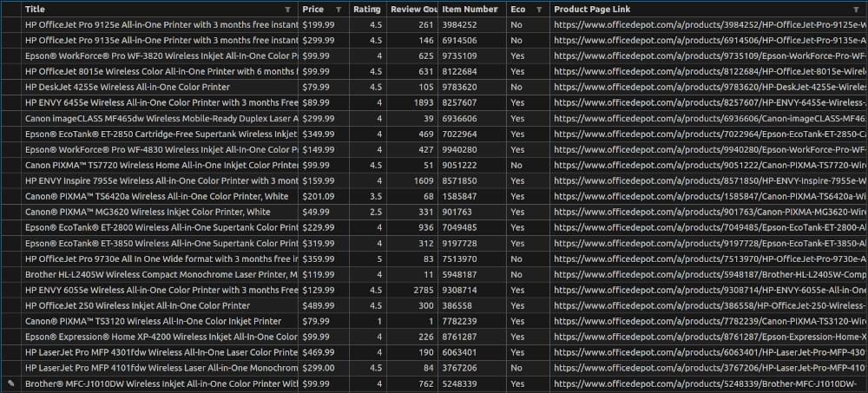The height and width of the screenshot is (393, 868).
Task: Click Eco cell of item 9735109 row
Action: tap(528, 56)
